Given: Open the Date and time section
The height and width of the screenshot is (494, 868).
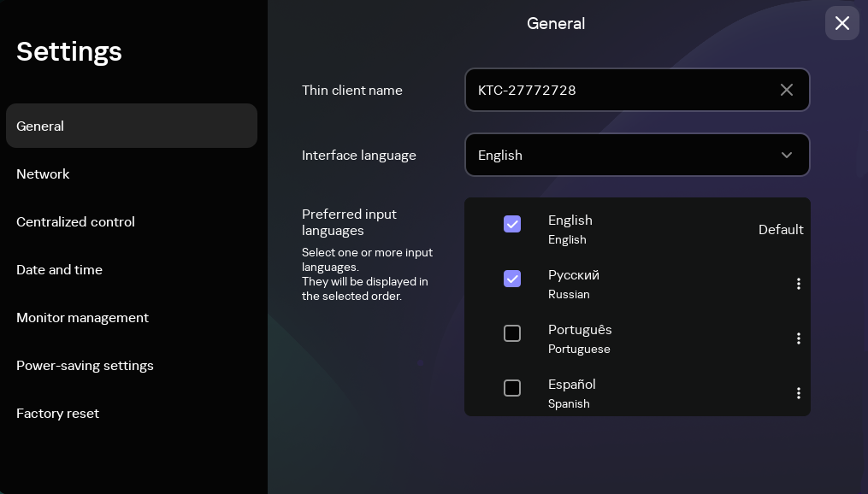Looking at the screenshot, I should click(x=59, y=269).
